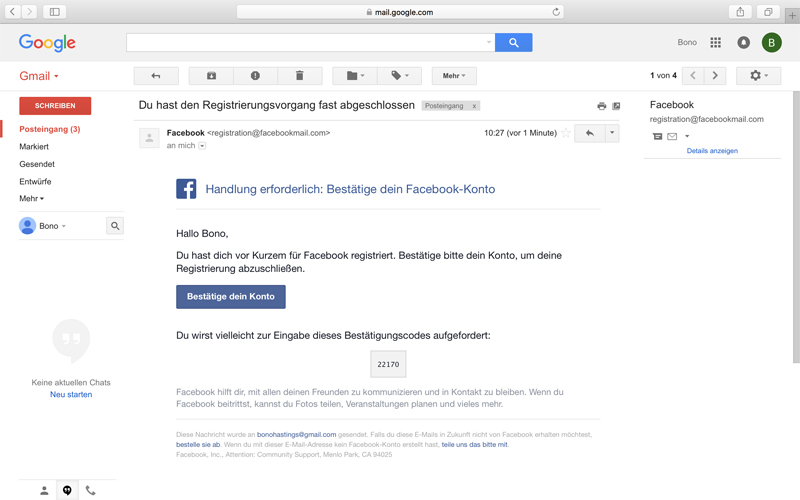Print the email conversation
Viewport: 800px width, 500px height.
point(602,106)
